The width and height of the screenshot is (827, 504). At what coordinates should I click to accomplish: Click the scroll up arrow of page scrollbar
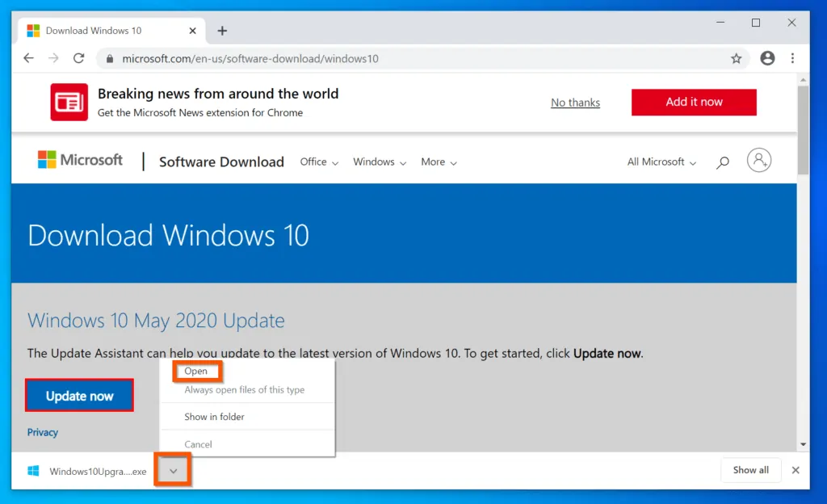pos(803,80)
